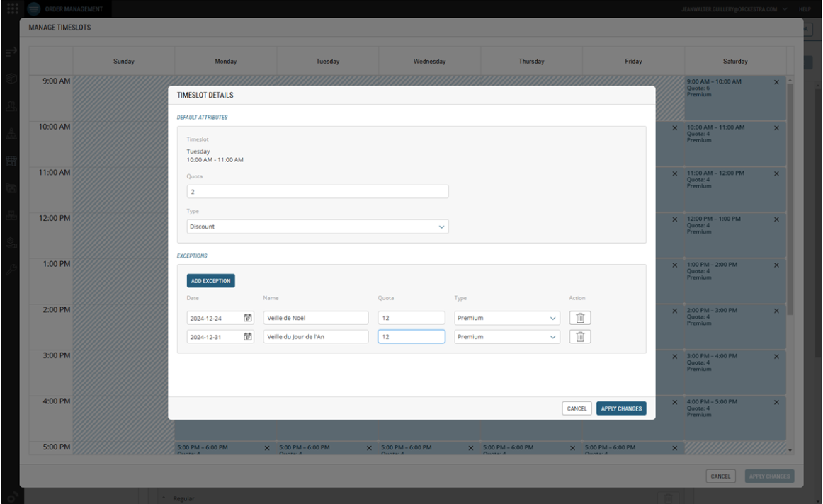Remove Saturday 12:00 PM – 1:00 PM timeslot
This screenshot has height=504, width=823.
pos(776,219)
